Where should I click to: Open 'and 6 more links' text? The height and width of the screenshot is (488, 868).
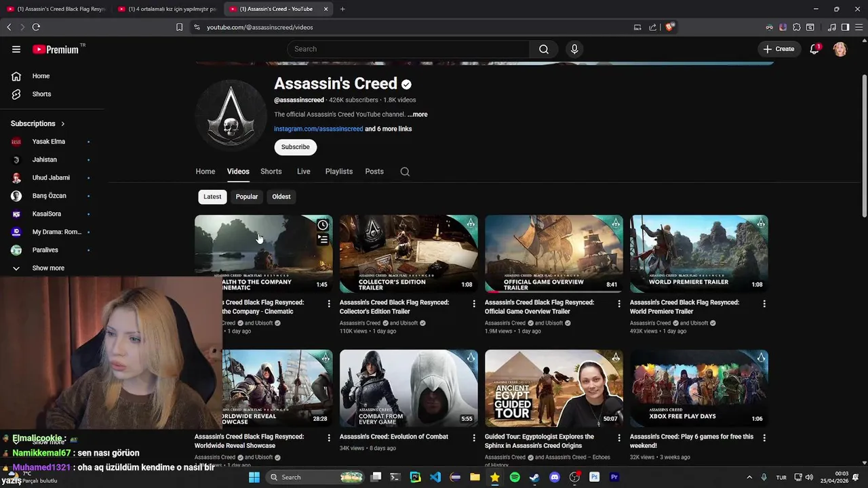389,129
